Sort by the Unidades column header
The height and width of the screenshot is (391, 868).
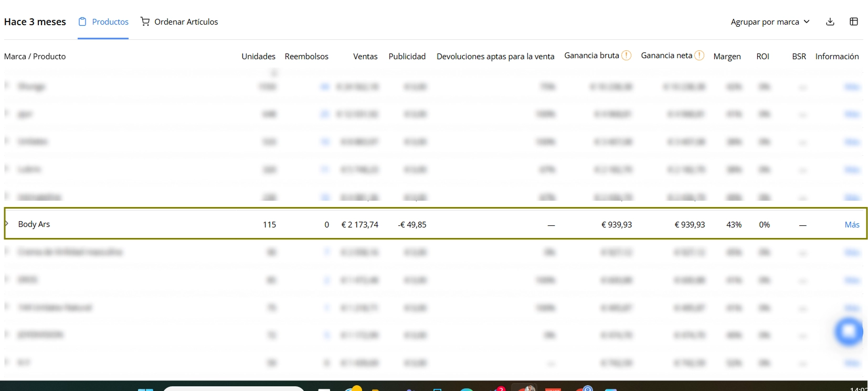coord(258,56)
